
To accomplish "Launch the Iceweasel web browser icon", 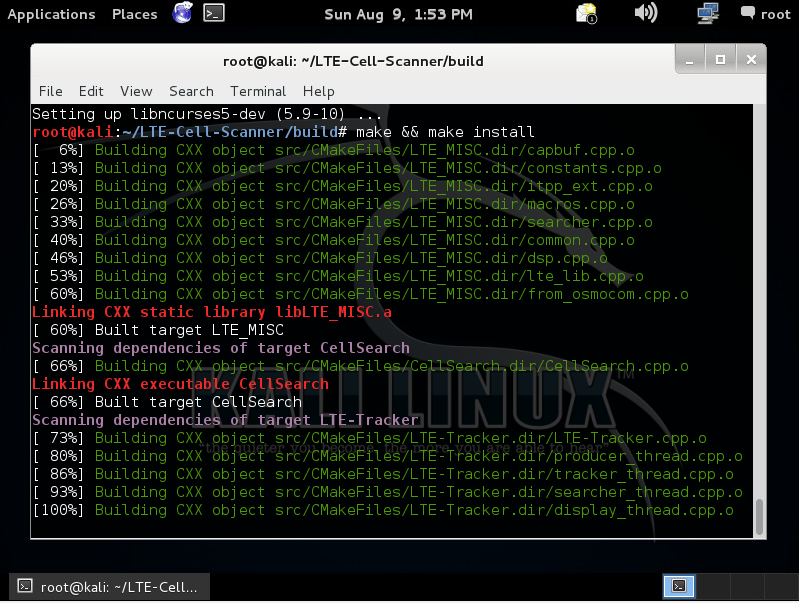I will tap(182, 14).
